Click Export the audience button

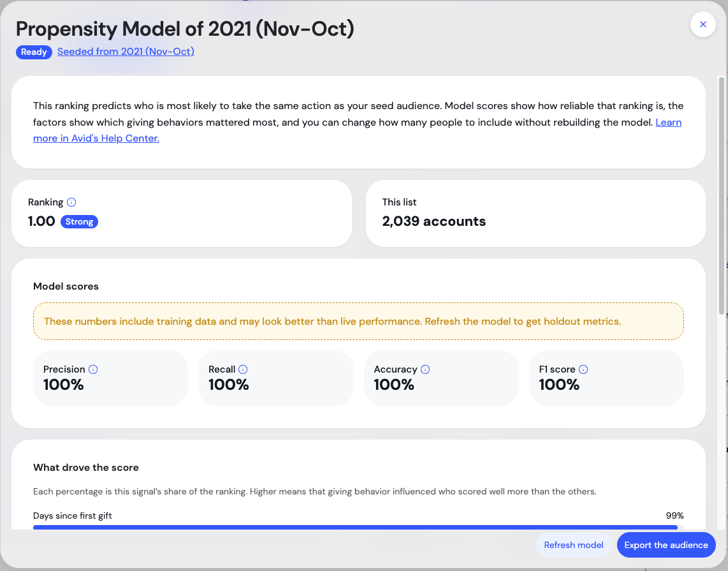666,545
